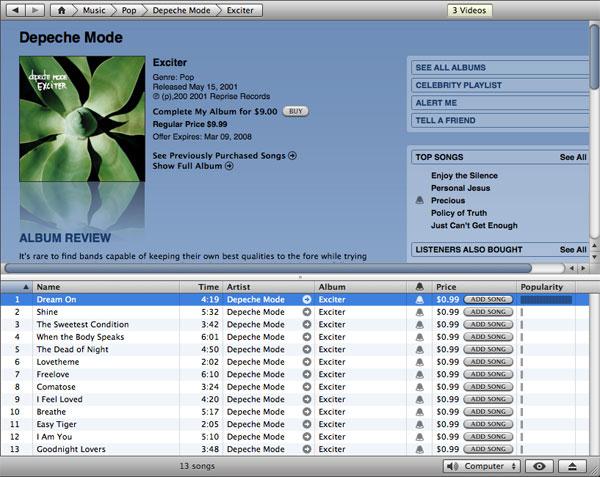Add the song I Feel Loved
Image resolution: width=600 pixels, height=477 pixels.
click(x=488, y=399)
